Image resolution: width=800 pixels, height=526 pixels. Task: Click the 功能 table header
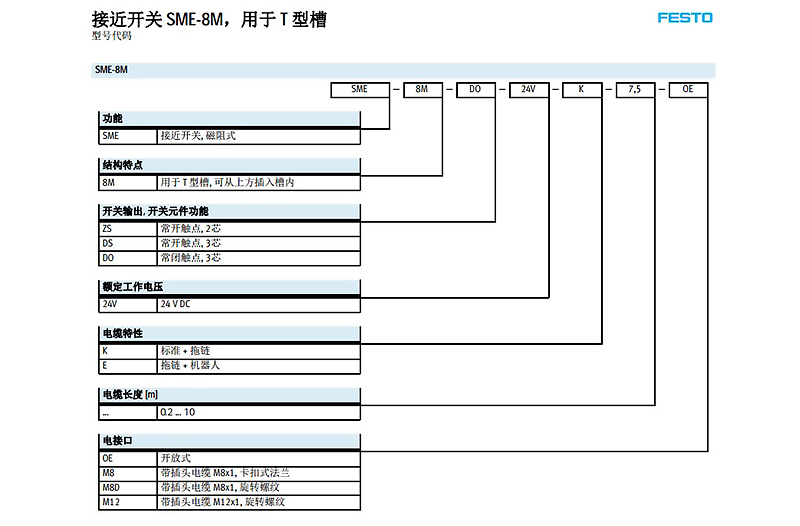[230, 118]
